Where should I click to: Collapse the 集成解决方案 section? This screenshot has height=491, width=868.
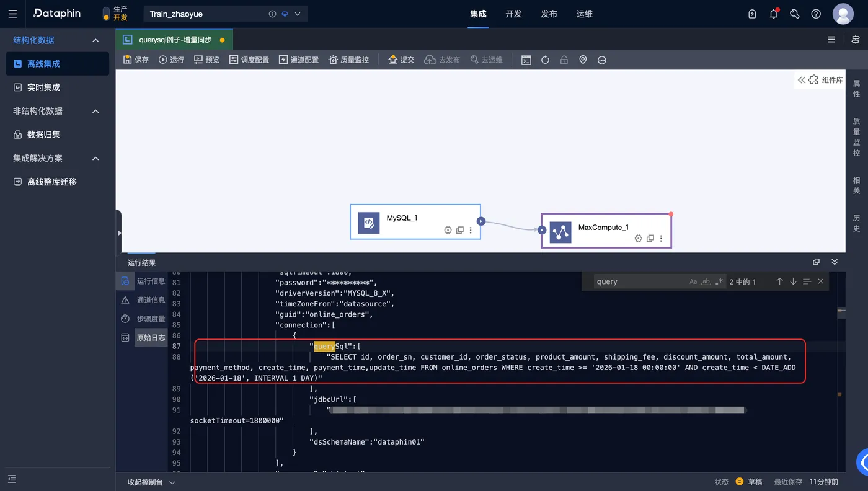point(95,158)
